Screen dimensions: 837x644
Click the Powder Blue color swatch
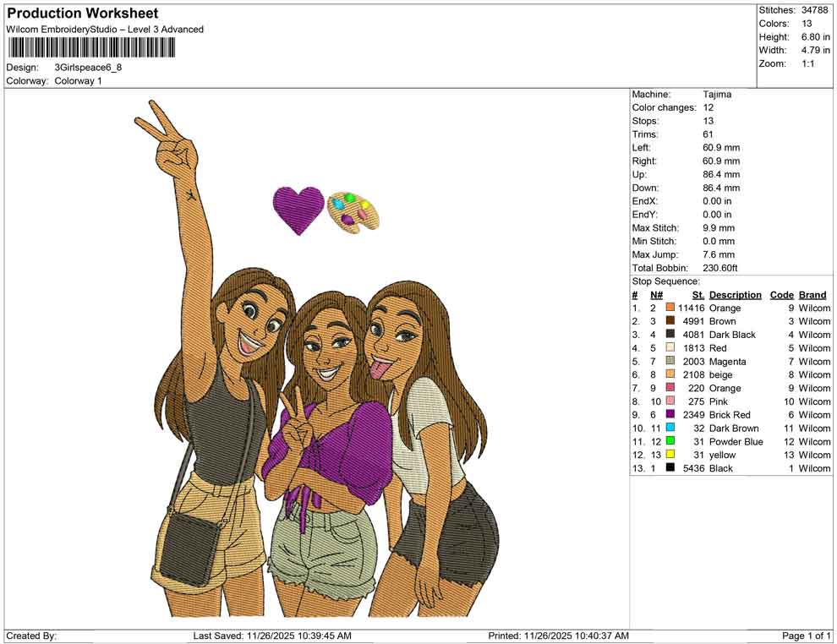pos(670,441)
